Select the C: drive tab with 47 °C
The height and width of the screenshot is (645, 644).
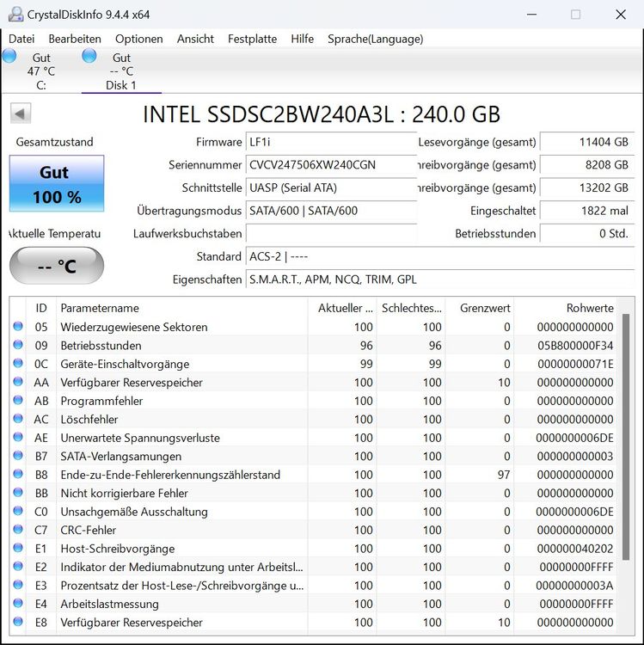(x=40, y=71)
